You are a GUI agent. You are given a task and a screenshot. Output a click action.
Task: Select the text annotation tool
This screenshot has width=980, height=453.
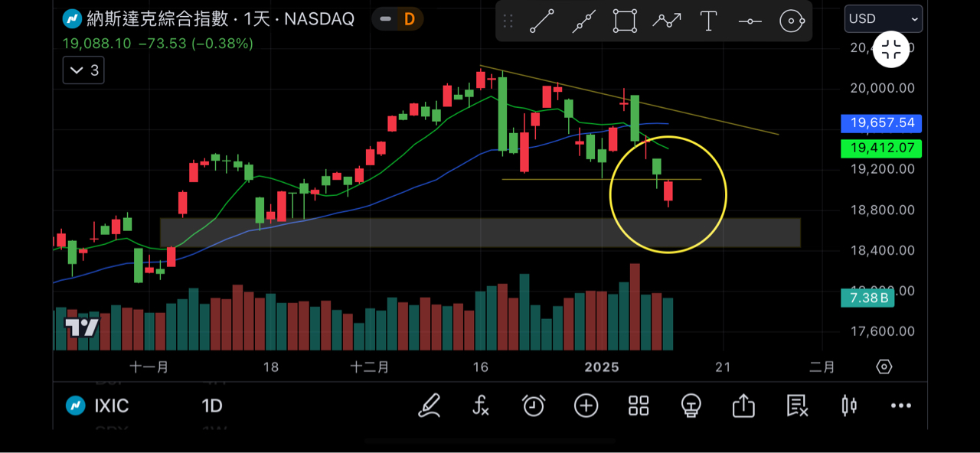[708, 21]
